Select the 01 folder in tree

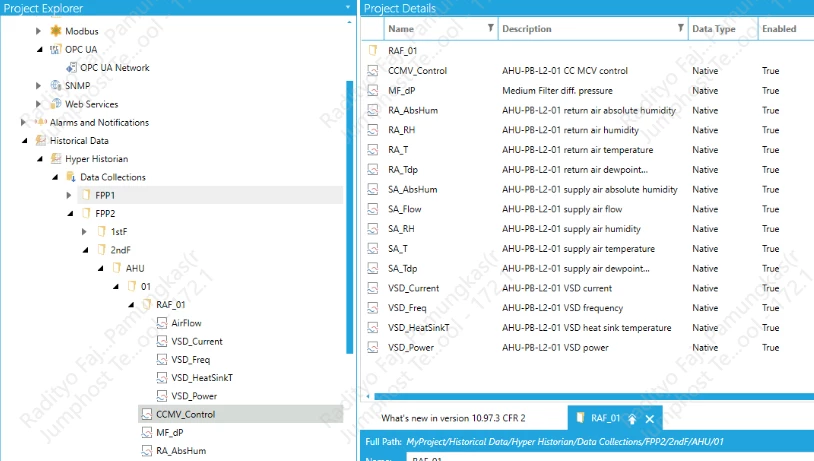(145, 287)
